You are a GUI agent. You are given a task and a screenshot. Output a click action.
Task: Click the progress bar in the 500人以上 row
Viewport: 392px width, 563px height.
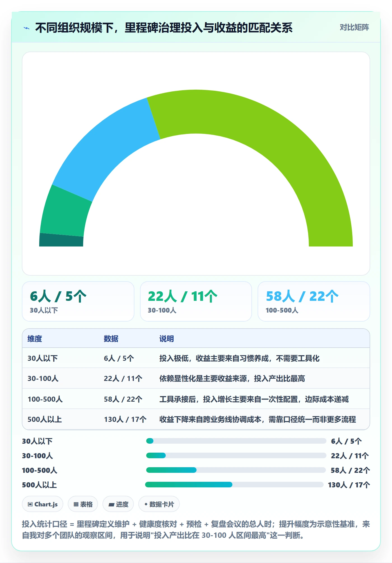tap(234, 485)
